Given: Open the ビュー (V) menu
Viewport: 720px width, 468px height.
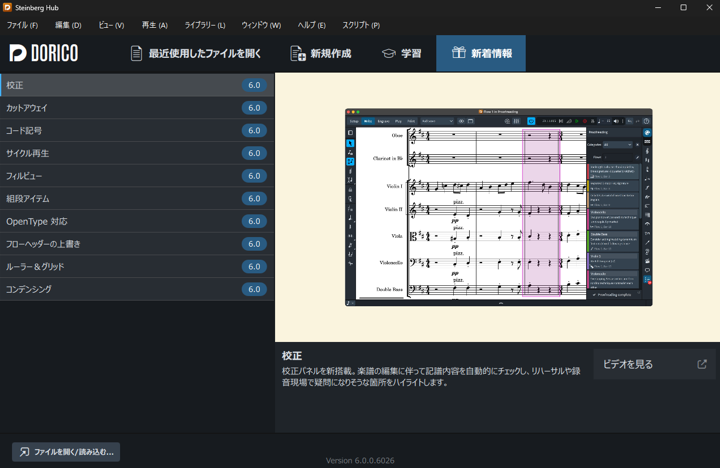Looking at the screenshot, I should [111, 25].
